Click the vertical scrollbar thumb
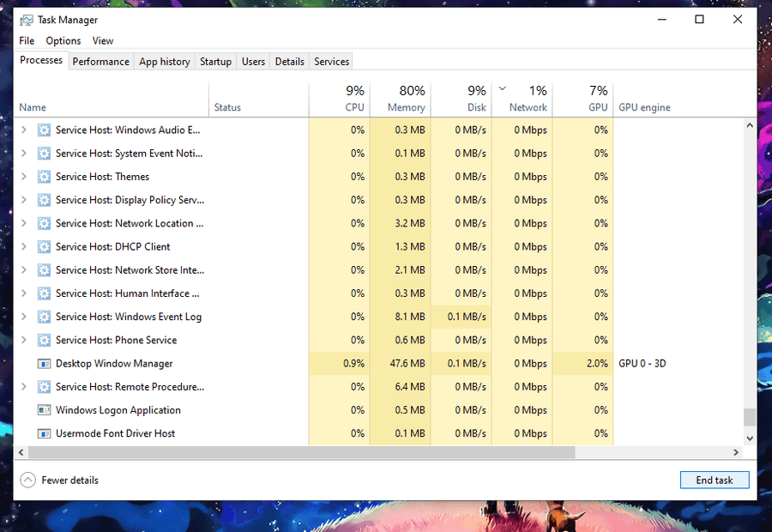Viewport: 772px width, 532px height. point(750,417)
